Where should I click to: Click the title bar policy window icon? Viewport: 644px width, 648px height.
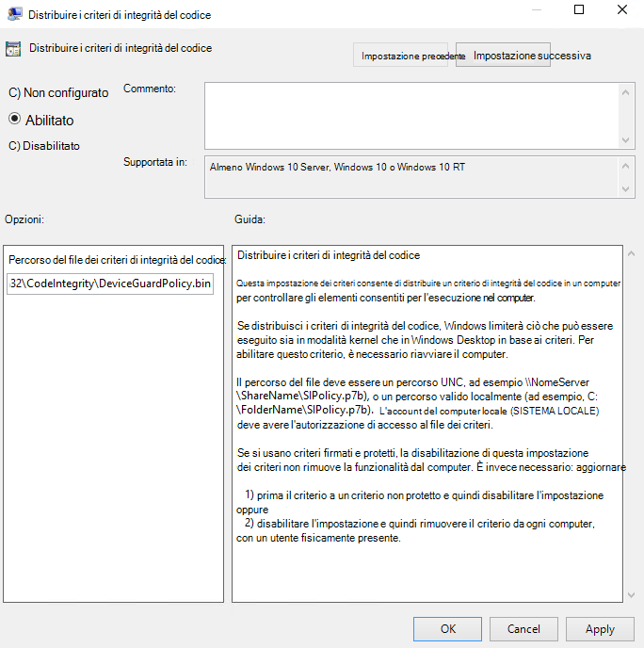(x=14, y=14)
